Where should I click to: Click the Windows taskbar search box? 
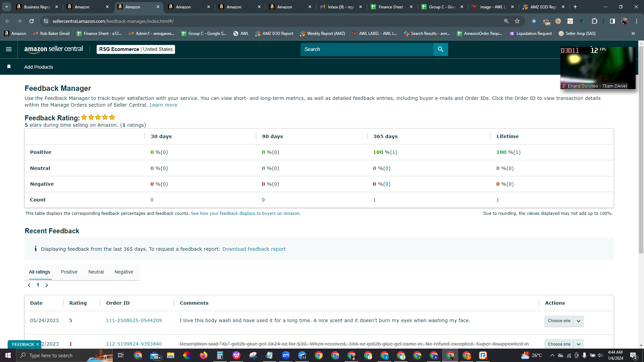[x=64, y=355]
